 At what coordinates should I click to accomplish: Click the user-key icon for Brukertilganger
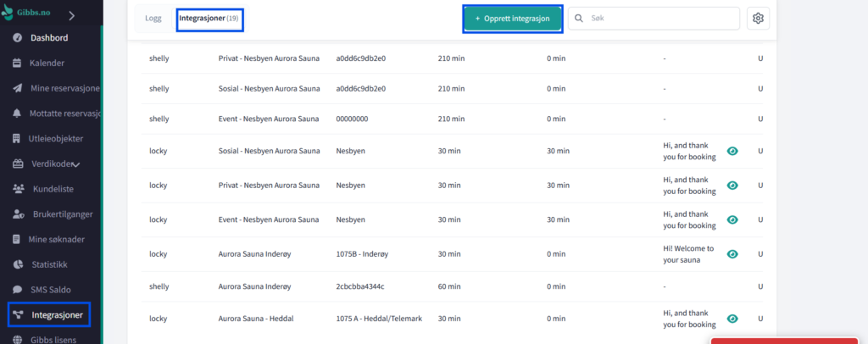click(19, 214)
